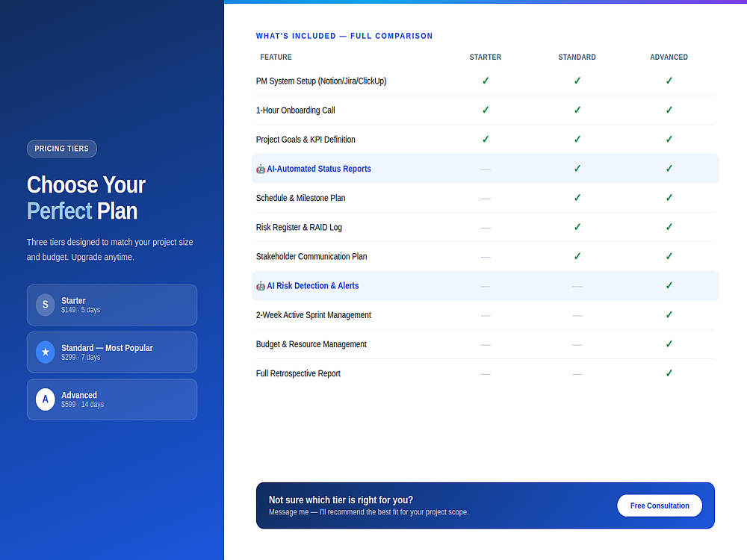Click the STARTER column header
747x560 pixels.
[x=486, y=57]
